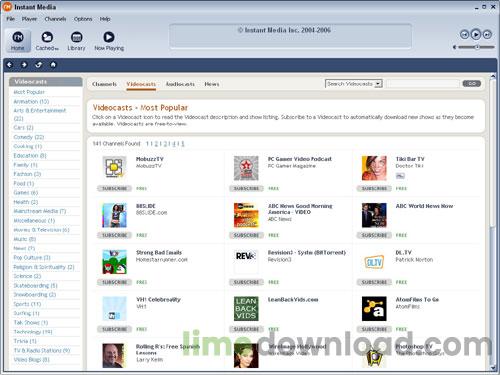Select the Education (8) category
Screen dimensions: 500x375
coord(30,156)
